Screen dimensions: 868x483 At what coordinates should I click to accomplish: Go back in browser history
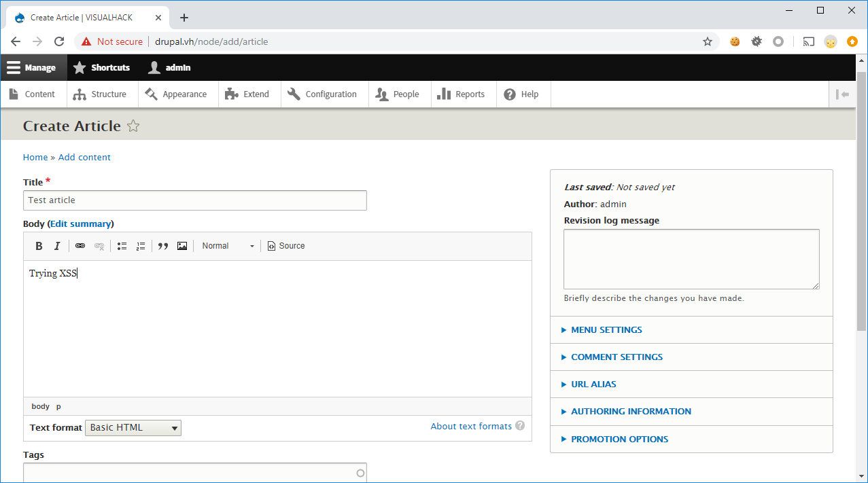point(16,41)
